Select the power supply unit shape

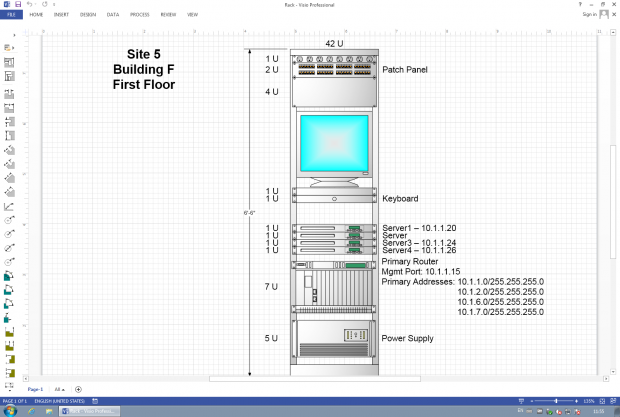(x=334, y=338)
